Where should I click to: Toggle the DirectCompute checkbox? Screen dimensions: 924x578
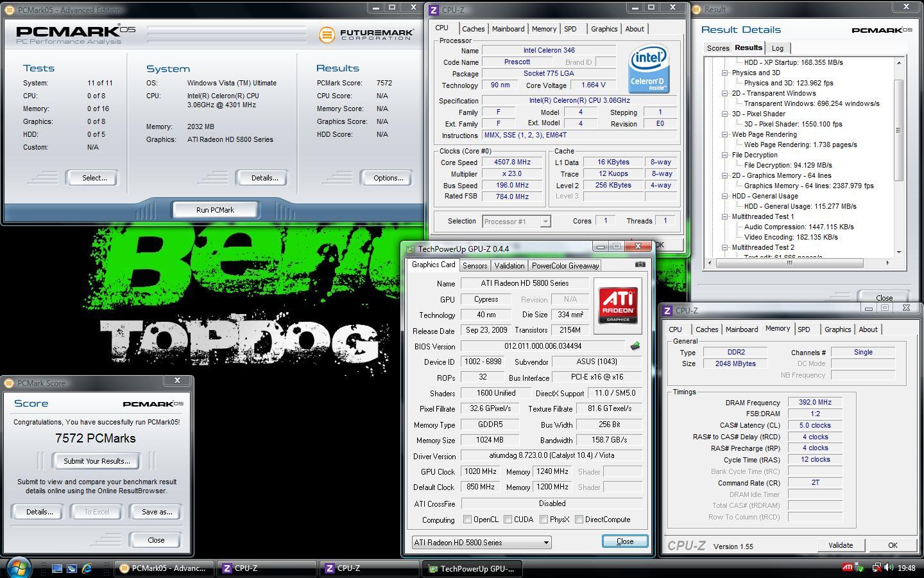(579, 520)
